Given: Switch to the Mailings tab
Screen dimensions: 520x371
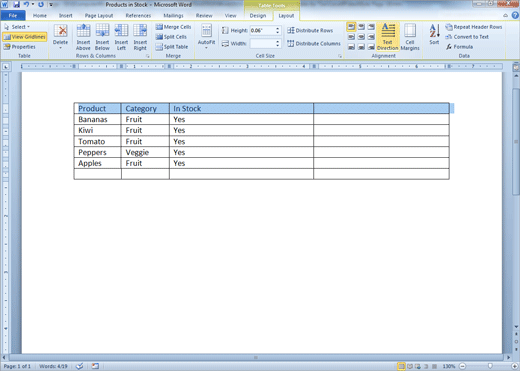Looking at the screenshot, I should pyautogui.click(x=173, y=16).
